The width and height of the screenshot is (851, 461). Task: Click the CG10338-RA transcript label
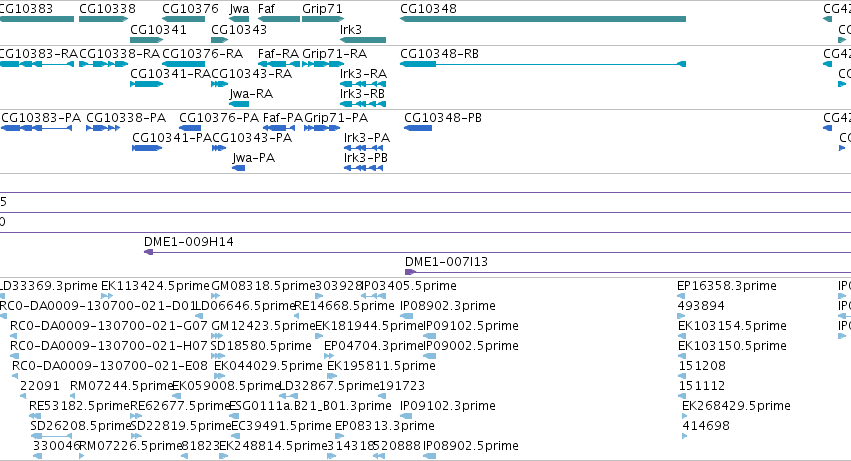(x=119, y=54)
